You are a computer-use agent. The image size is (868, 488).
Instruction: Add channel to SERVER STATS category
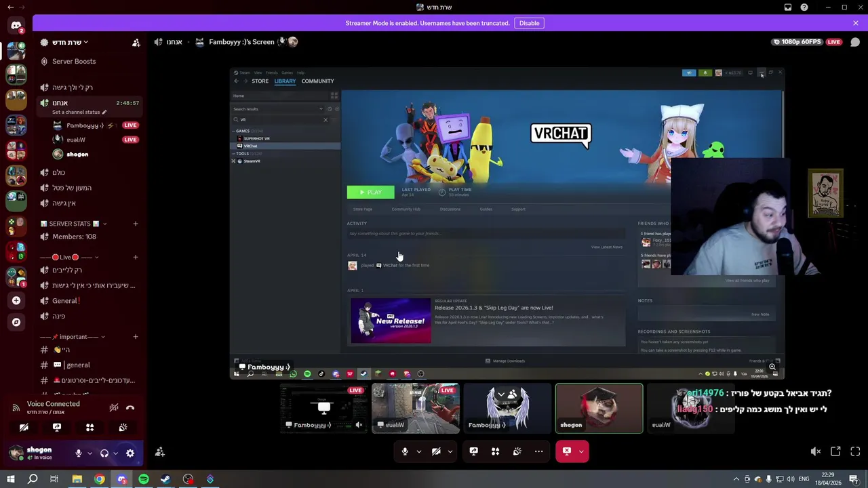pos(136,224)
